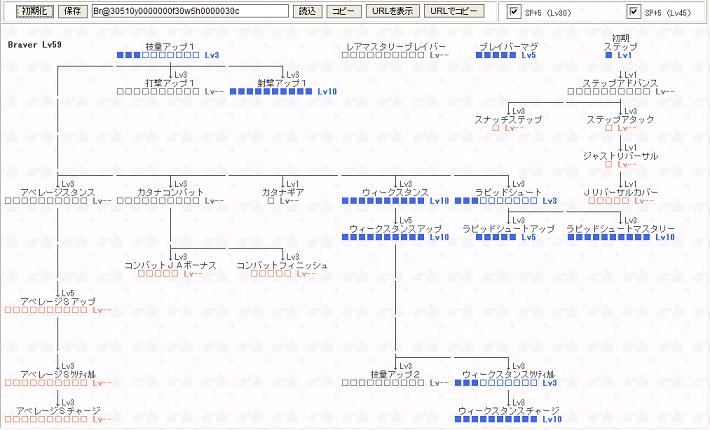
Task: Adjust the アベレージSクリティカル level box row
Action: pos(46,383)
